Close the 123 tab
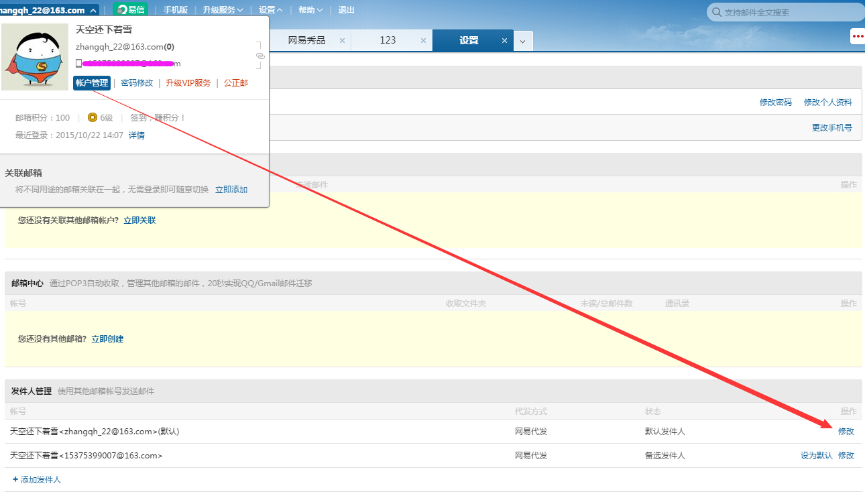 tap(423, 41)
